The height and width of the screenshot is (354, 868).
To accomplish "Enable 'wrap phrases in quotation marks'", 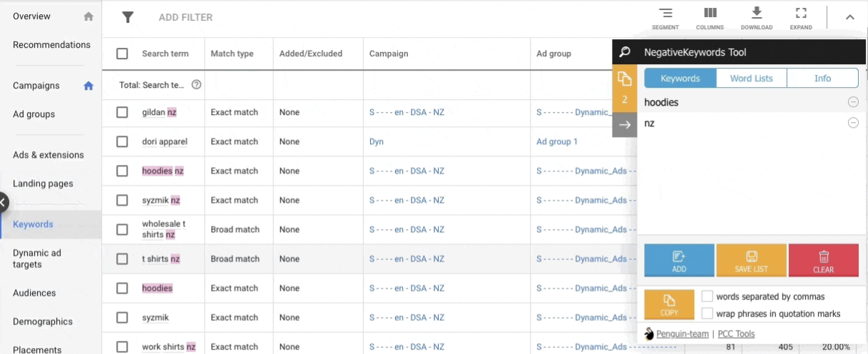I will pos(708,313).
